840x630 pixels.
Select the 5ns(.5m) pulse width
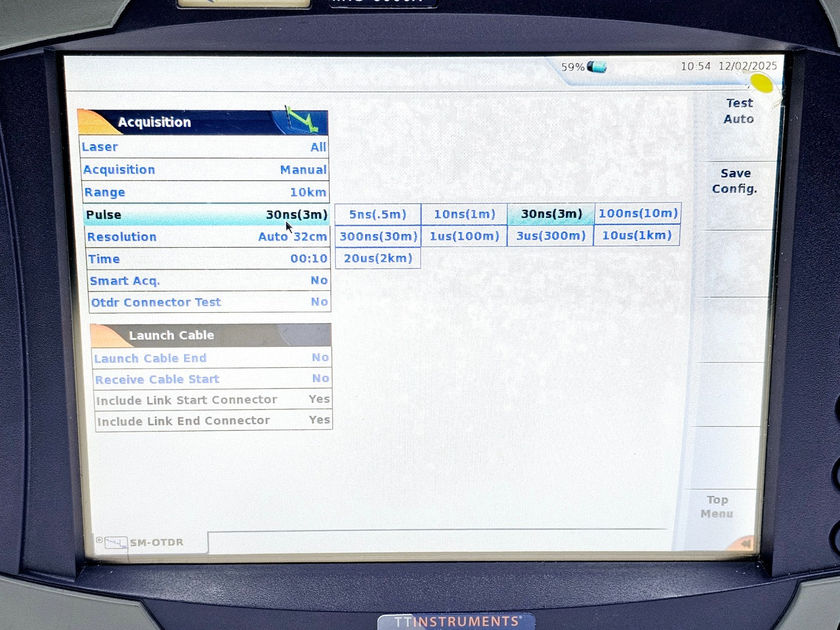click(377, 214)
